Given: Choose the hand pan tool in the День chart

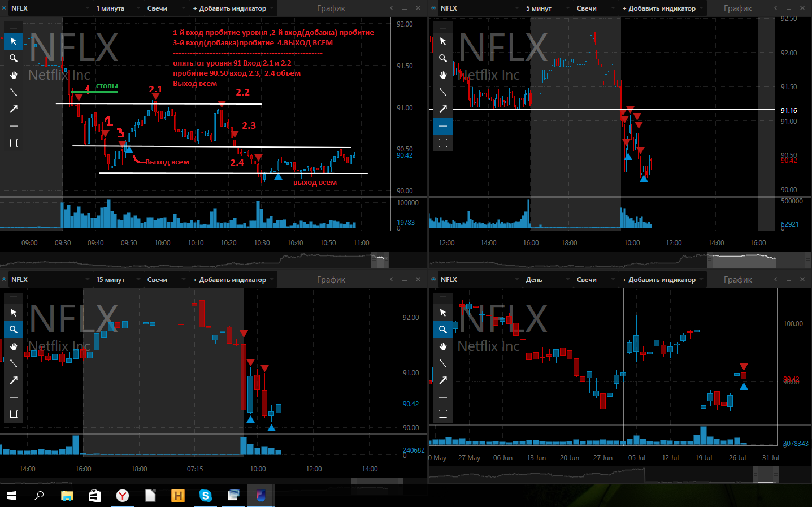Looking at the screenshot, I should [x=443, y=346].
